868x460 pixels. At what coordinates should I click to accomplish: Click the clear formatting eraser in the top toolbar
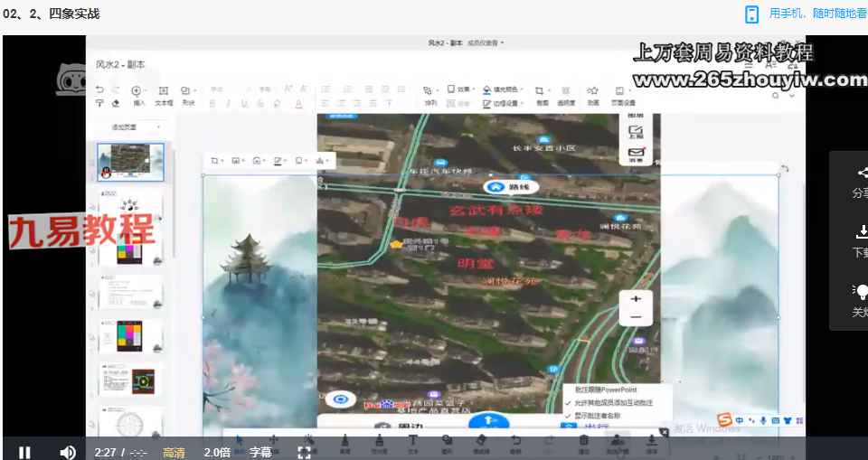click(x=116, y=103)
